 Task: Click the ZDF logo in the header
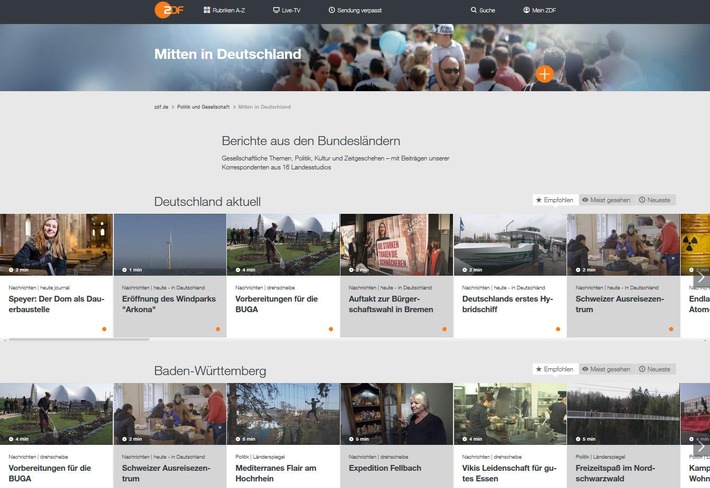[168, 10]
